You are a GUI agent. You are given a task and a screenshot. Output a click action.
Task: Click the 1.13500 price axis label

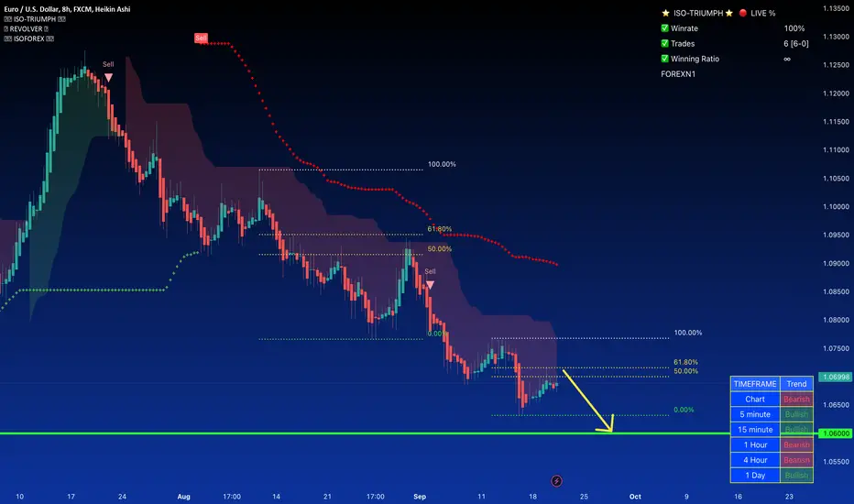coord(836,9)
